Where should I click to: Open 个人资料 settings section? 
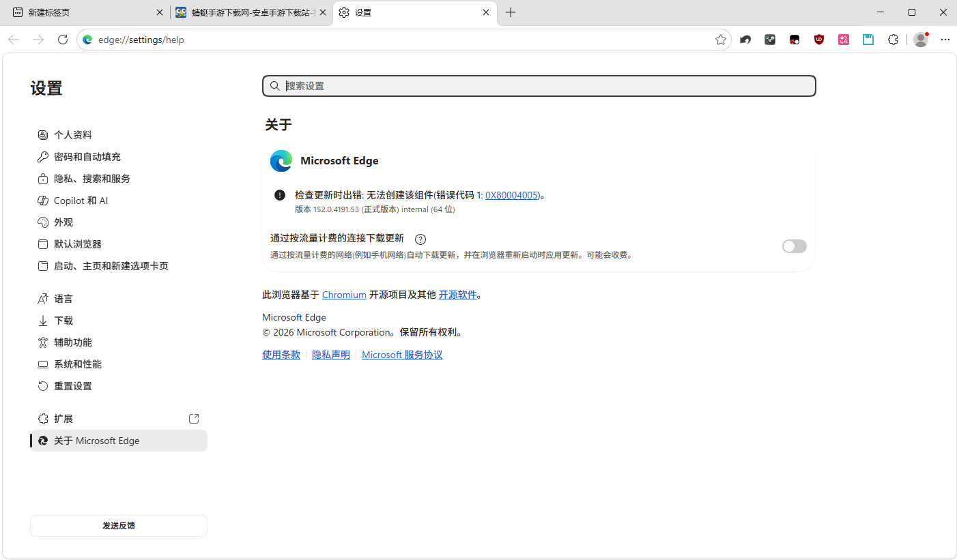pos(119,135)
